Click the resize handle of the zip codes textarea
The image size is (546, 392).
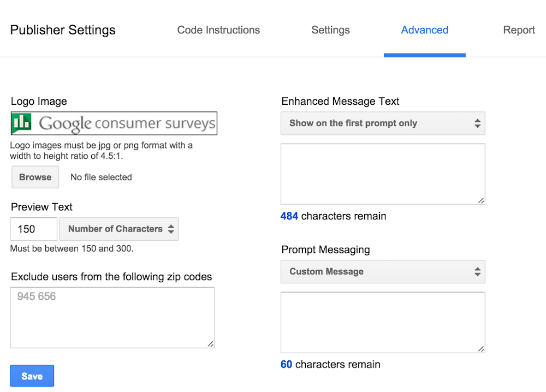tap(211, 344)
